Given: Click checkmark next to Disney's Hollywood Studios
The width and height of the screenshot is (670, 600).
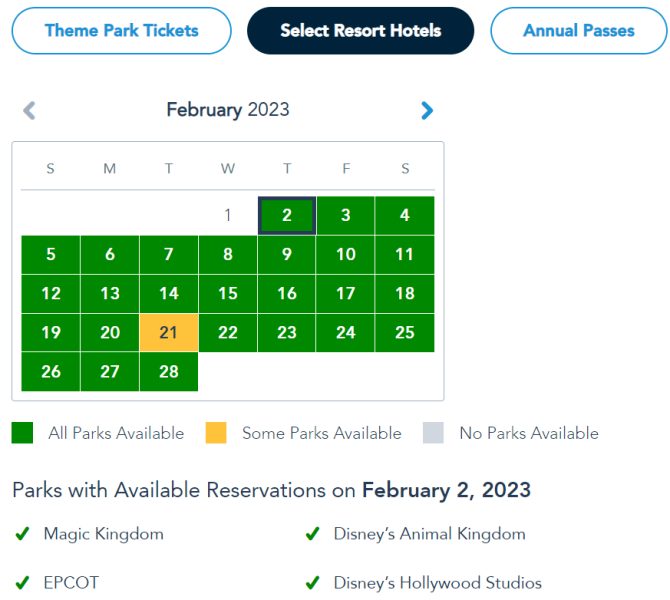Looking at the screenshot, I should pyautogui.click(x=312, y=582).
